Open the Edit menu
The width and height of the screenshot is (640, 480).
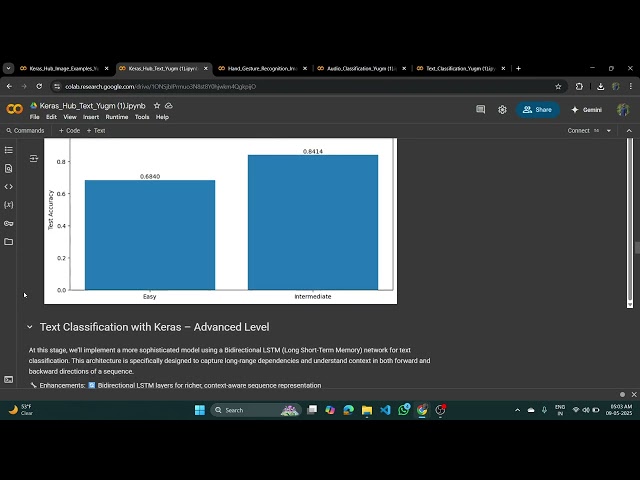[x=51, y=117]
